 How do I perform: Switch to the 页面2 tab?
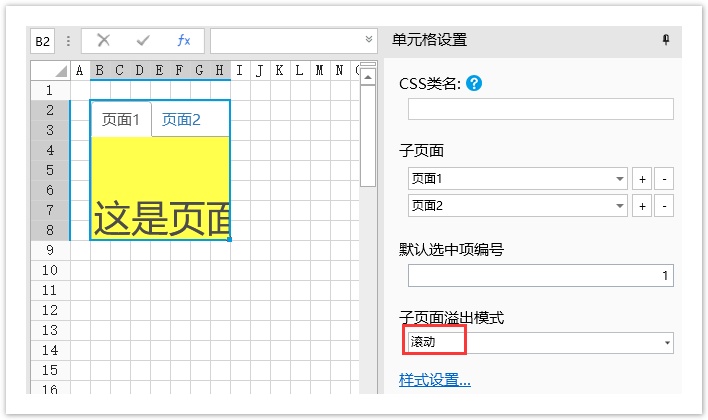pyautogui.click(x=181, y=120)
